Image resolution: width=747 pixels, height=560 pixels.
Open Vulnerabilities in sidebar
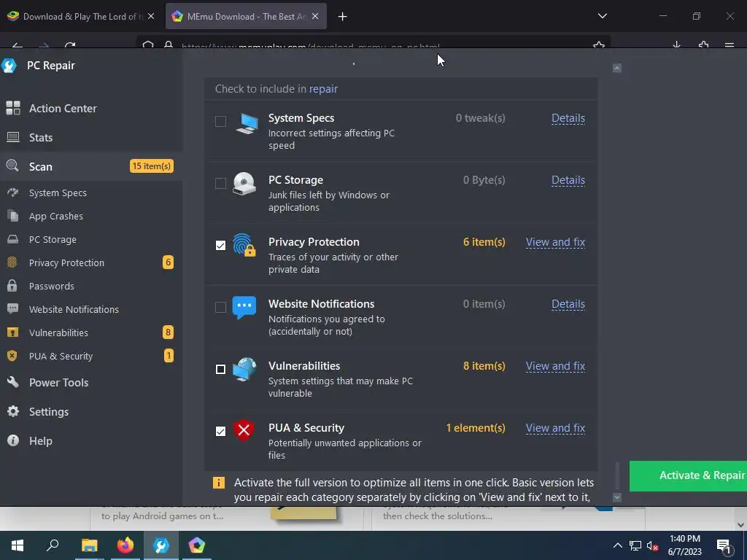point(58,332)
